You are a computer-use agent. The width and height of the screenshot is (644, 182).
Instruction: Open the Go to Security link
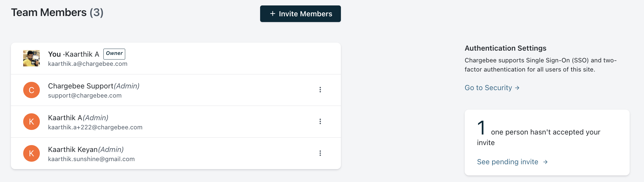(488, 88)
